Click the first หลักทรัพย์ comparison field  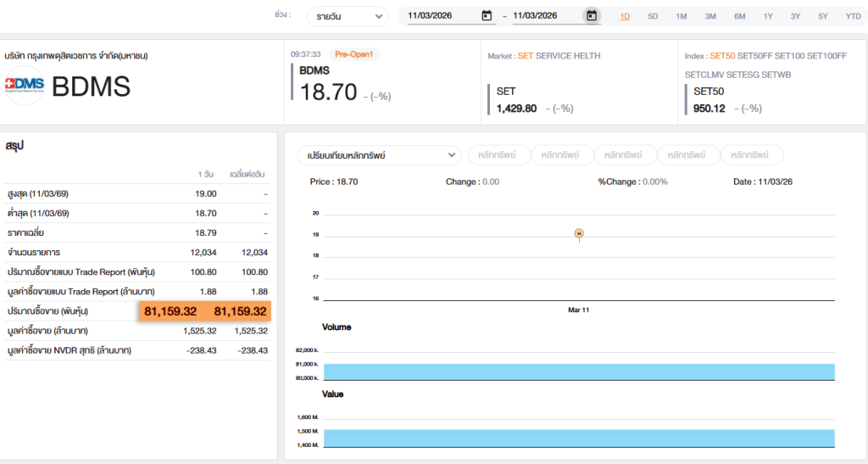pos(498,155)
